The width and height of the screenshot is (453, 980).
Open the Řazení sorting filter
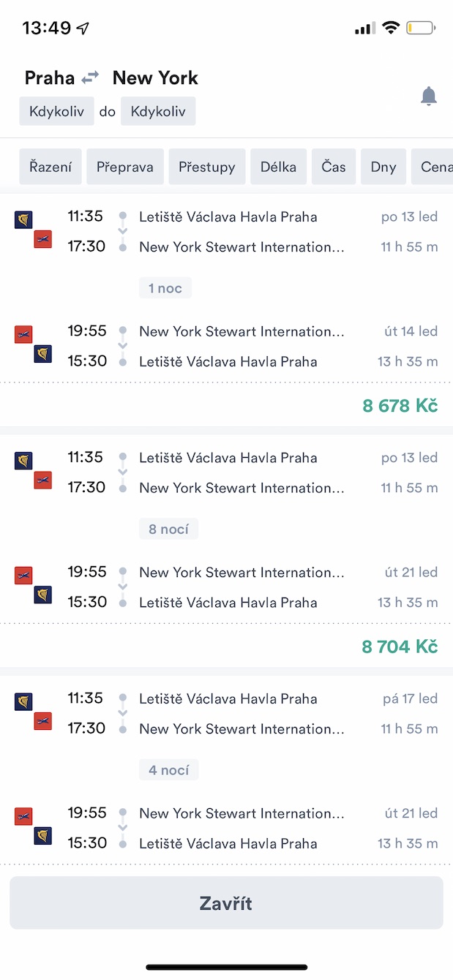click(50, 167)
